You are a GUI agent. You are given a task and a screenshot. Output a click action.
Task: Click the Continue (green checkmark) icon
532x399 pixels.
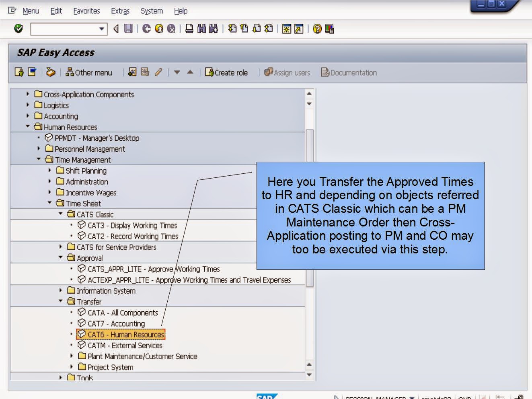18,28
